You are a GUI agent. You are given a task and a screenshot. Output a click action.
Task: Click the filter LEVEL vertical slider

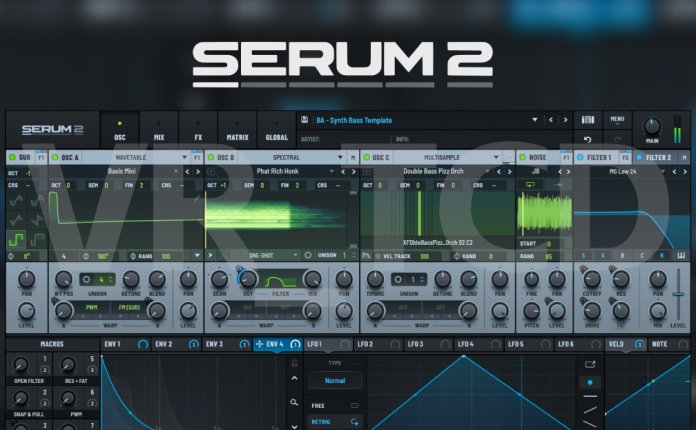click(678, 294)
